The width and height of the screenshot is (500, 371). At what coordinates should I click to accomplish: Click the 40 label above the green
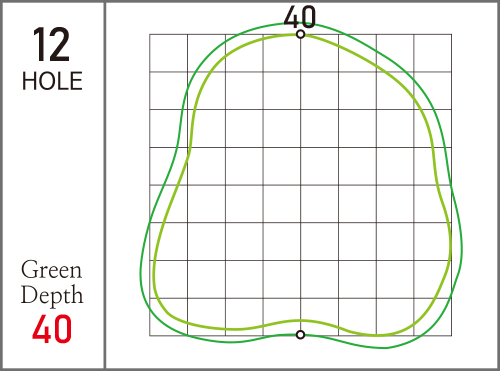[x=300, y=17]
